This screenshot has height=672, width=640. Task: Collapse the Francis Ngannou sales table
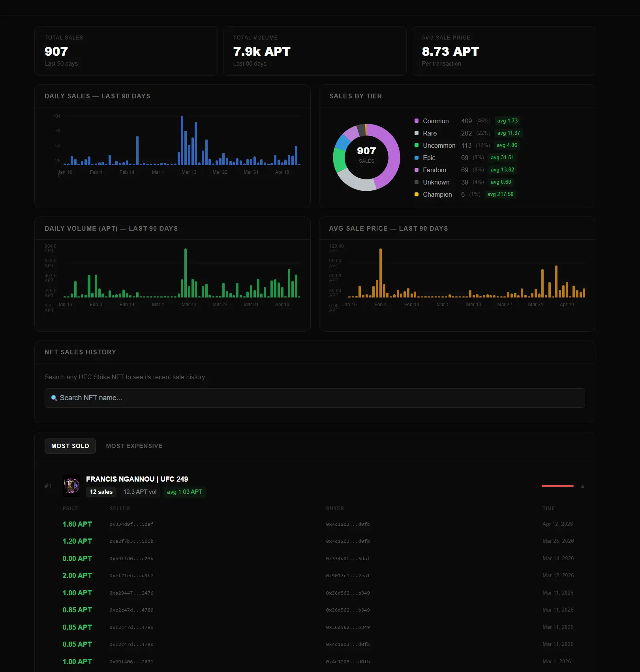pyautogui.click(x=582, y=486)
